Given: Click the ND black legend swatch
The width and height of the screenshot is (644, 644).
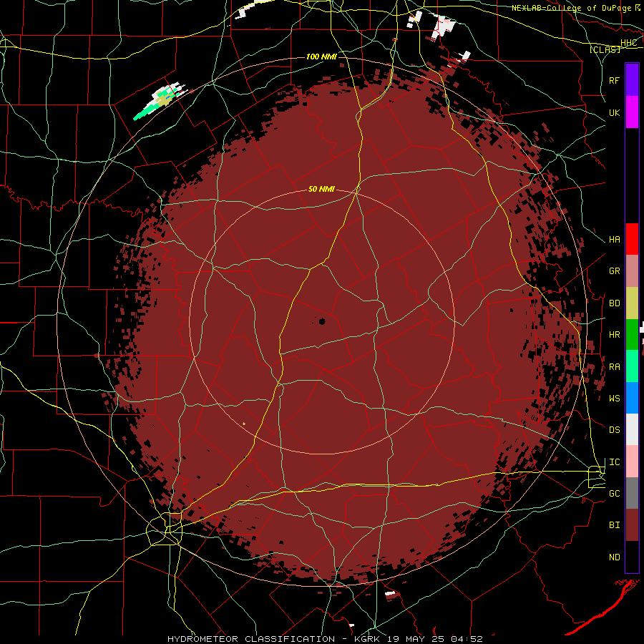Looking at the screenshot, I should coord(632,557).
